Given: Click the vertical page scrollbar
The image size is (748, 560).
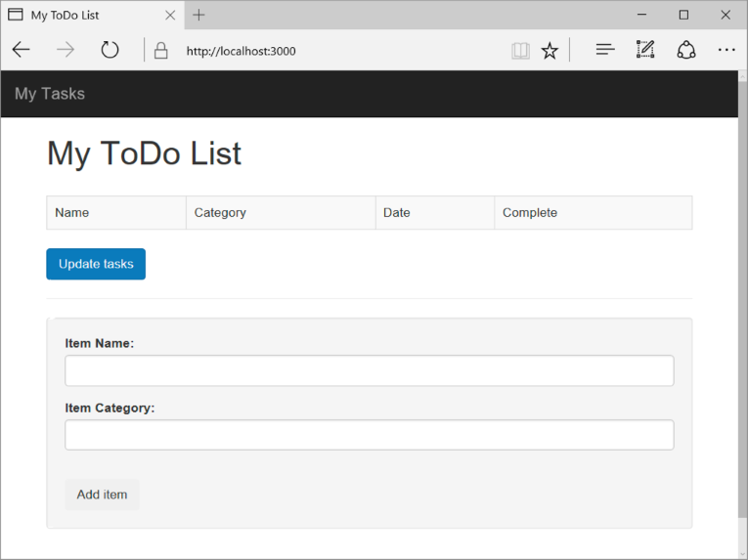Looking at the screenshot, I should coord(742,313).
